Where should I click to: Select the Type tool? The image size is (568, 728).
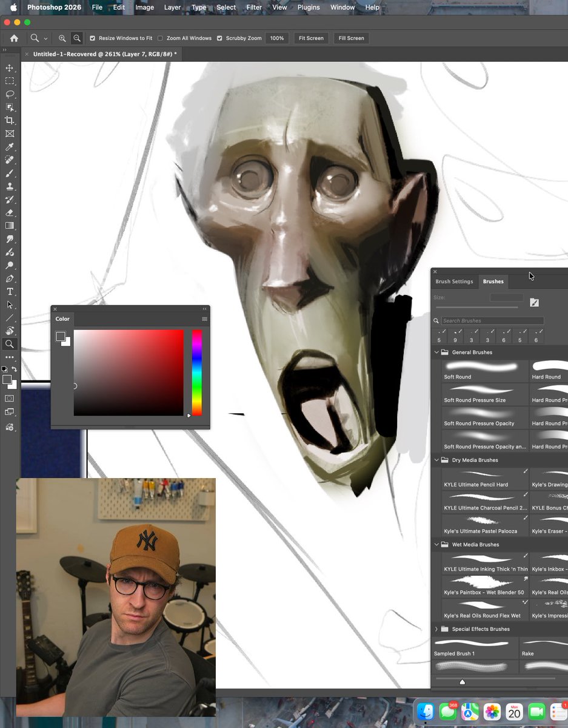[10, 292]
